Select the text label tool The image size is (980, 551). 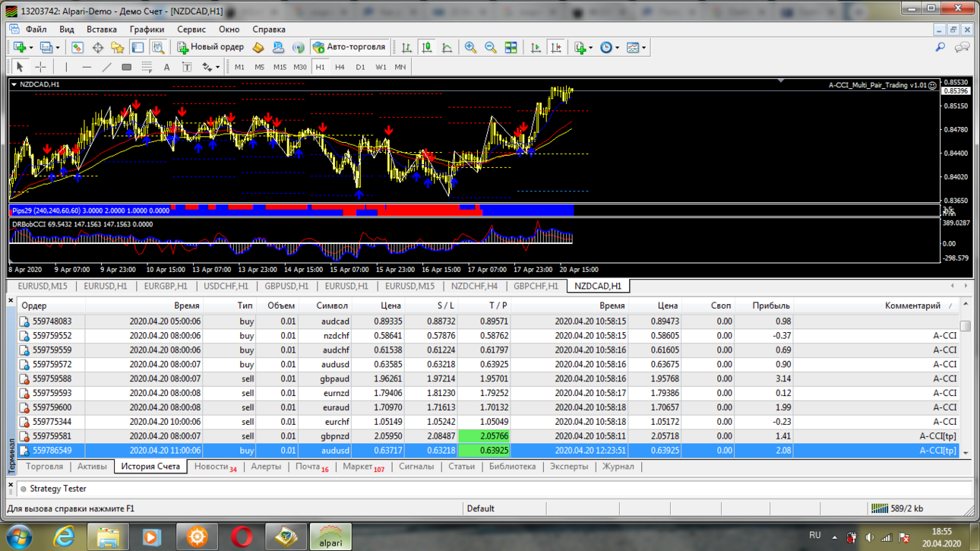(x=186, y=67)
